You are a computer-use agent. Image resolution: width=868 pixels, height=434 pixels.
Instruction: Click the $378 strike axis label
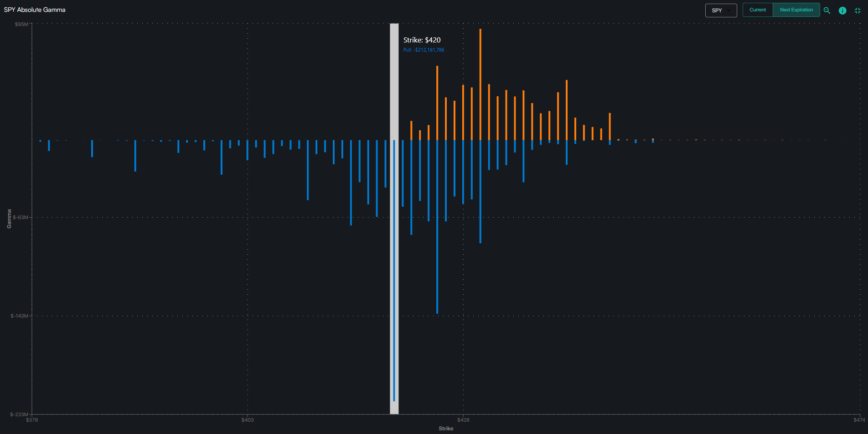point(32,420)
